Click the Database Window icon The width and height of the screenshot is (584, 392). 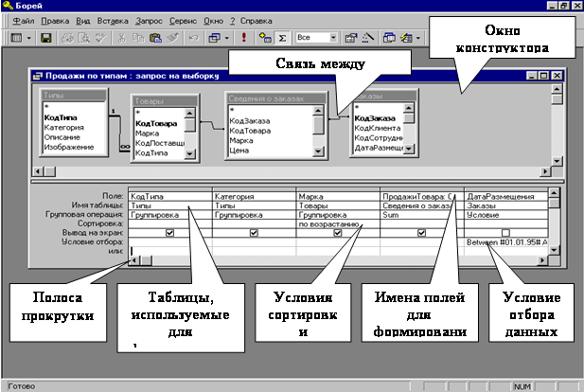pyautogui.click(x=389, y=39)
